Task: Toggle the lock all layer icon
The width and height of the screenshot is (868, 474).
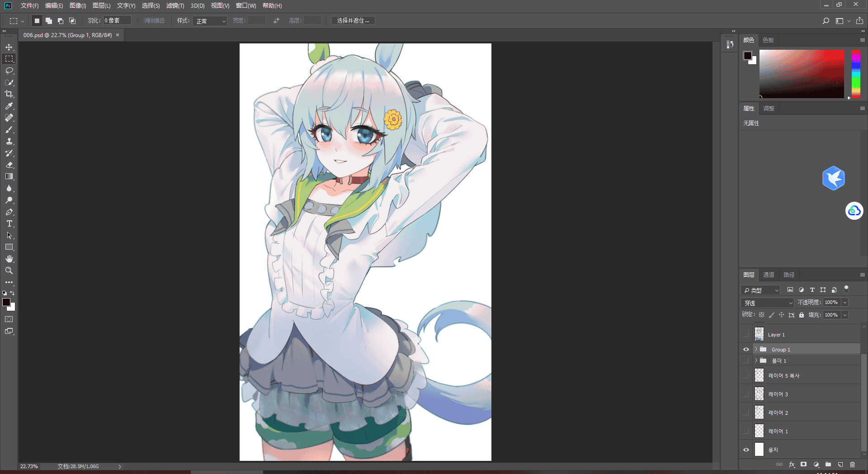Action: tap(802, 315)
